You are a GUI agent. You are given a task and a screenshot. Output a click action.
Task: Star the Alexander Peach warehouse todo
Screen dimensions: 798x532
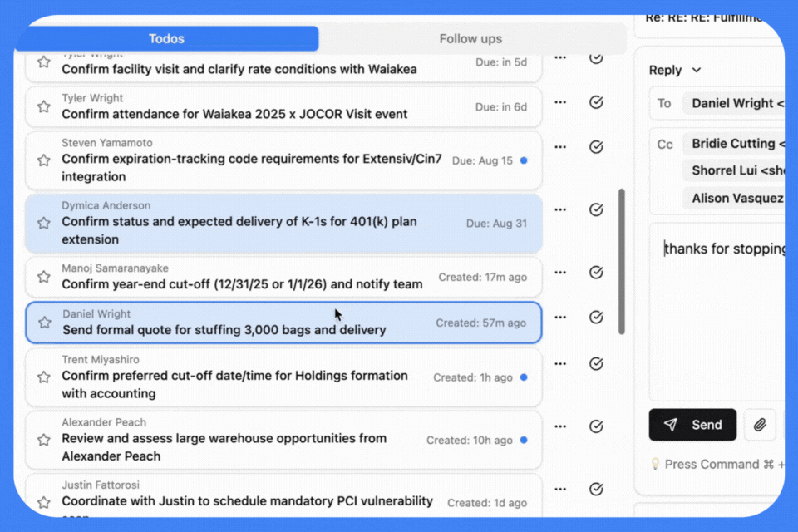(44, 440)
